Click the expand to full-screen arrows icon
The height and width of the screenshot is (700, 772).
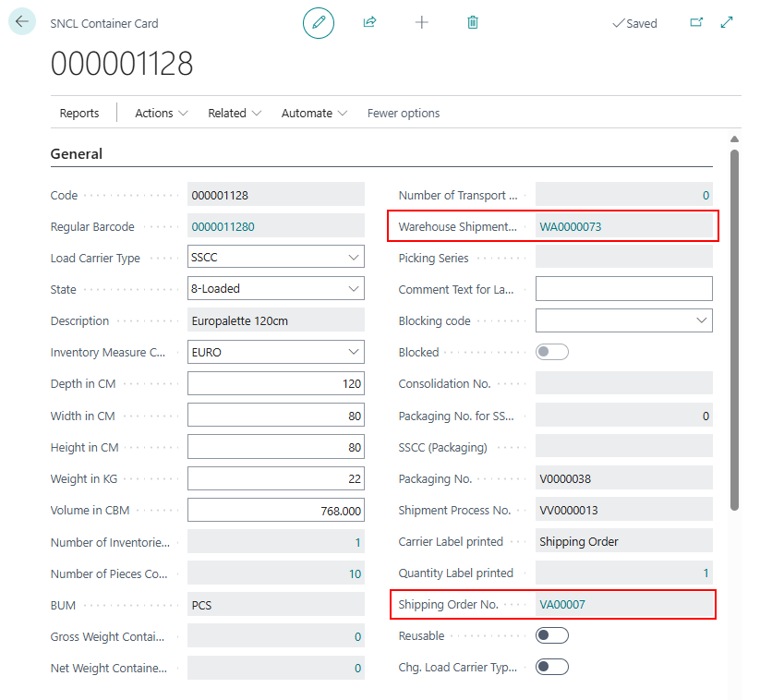(727, 23)
